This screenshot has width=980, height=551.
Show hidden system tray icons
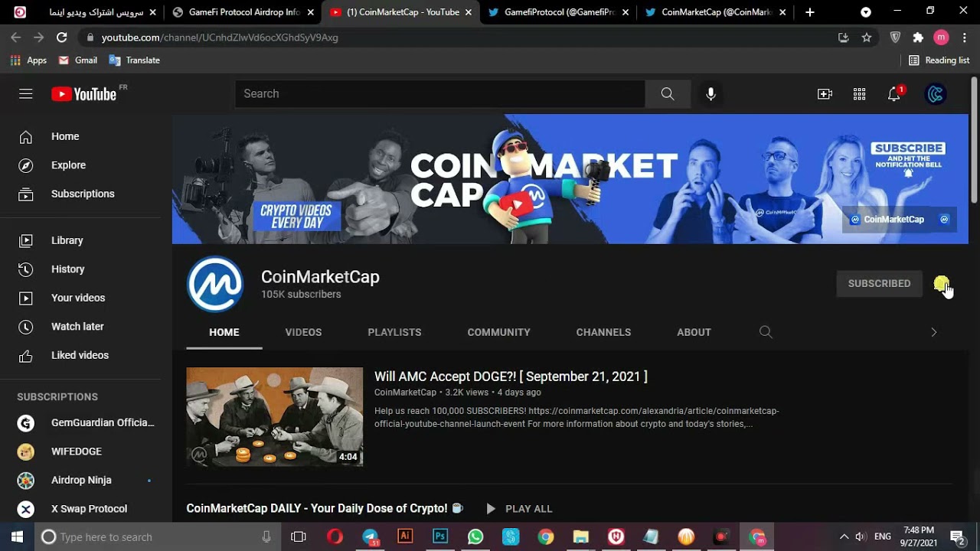click(x=844, y=536)
